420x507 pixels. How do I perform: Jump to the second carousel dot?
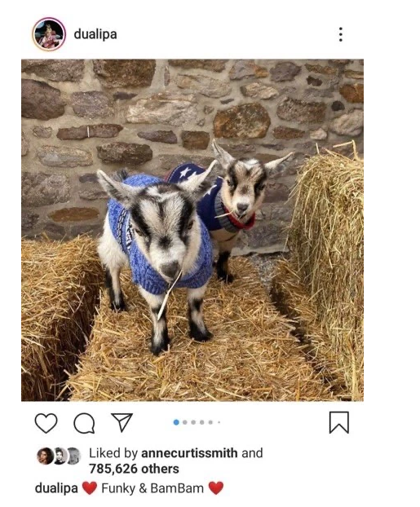coord(185,422)
